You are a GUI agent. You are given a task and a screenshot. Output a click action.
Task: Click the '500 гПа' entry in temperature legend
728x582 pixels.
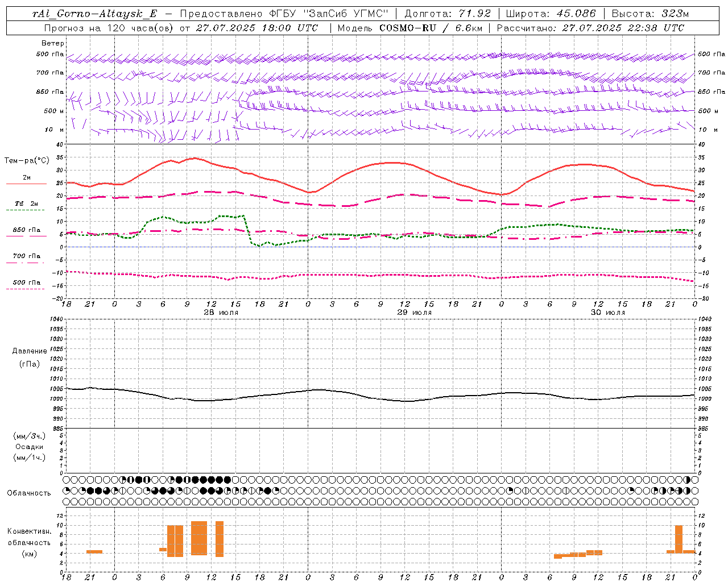click(x=27, y=282)
